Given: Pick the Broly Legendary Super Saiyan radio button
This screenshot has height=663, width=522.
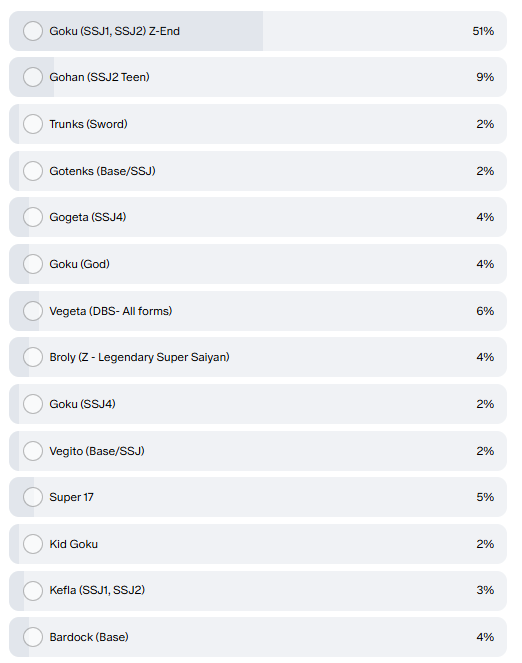Looking at the screenshot, I should 33,357.
